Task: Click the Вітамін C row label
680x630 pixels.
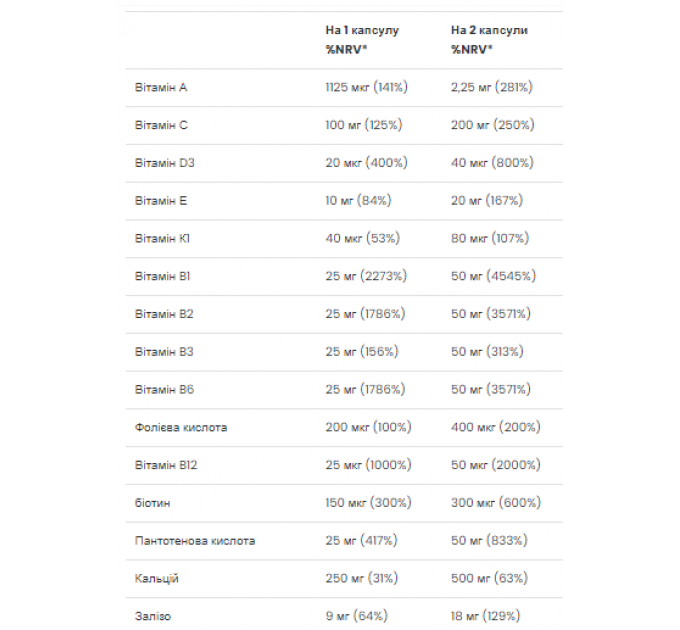Action: coord(161,125)
